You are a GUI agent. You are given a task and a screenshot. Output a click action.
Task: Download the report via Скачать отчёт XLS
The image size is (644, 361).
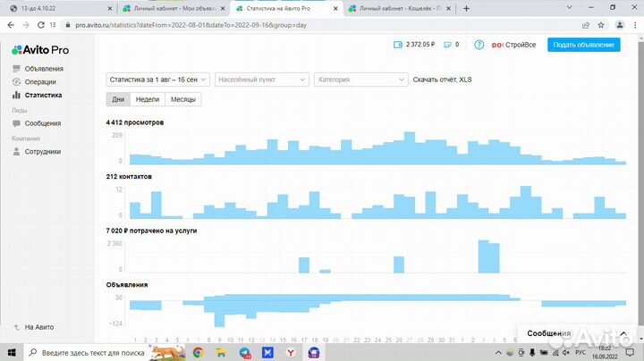tap(442, 80)
